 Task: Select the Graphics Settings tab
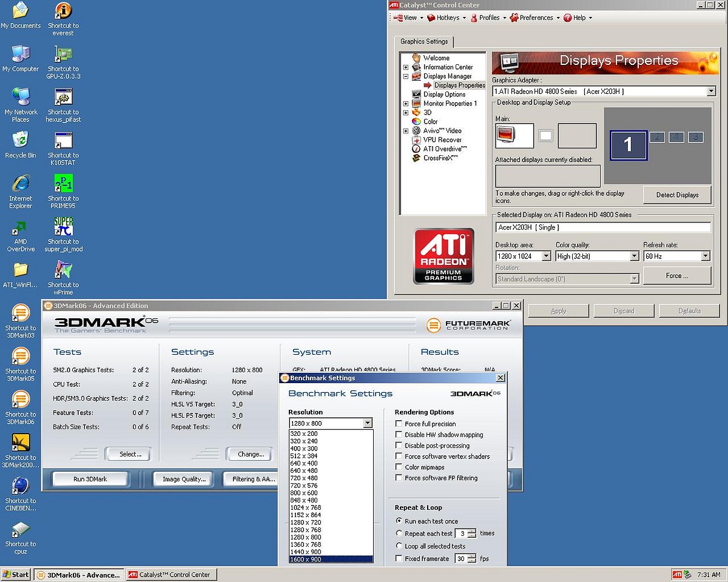coord(424,41)
